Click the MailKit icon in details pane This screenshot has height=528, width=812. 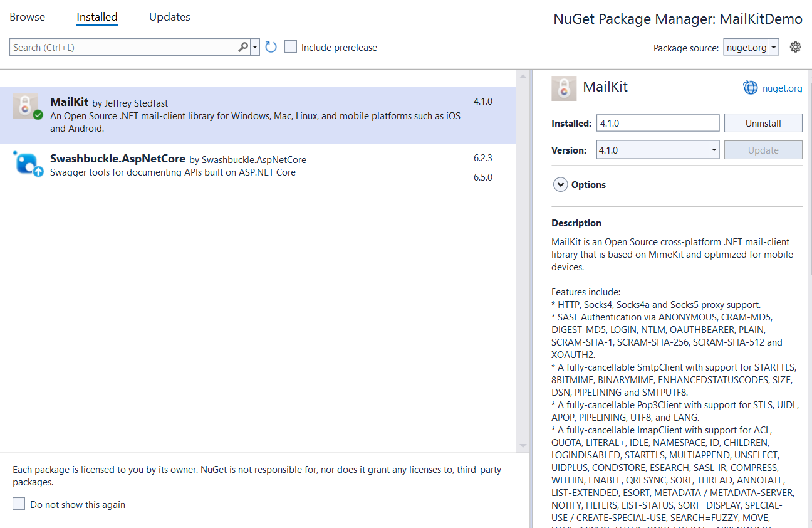tap(564, 88)
